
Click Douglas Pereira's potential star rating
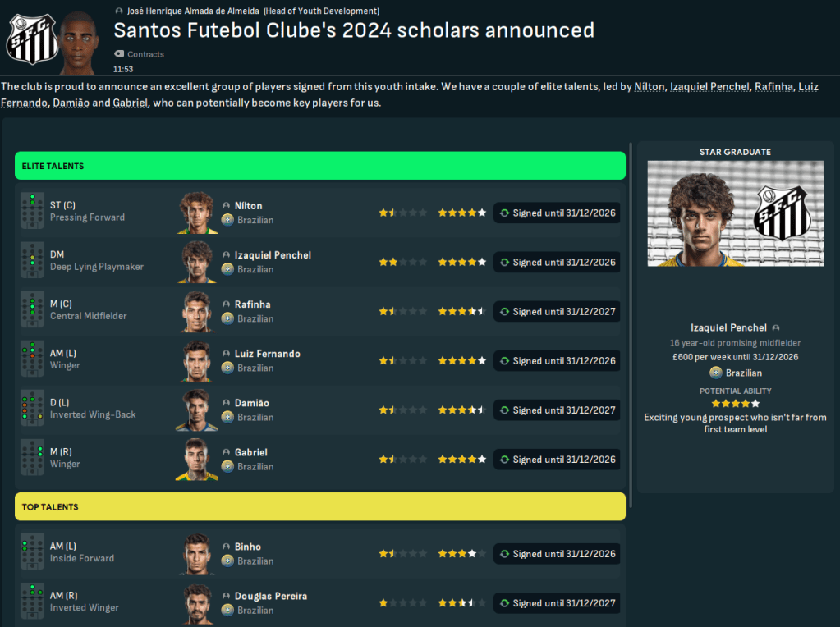461,603
